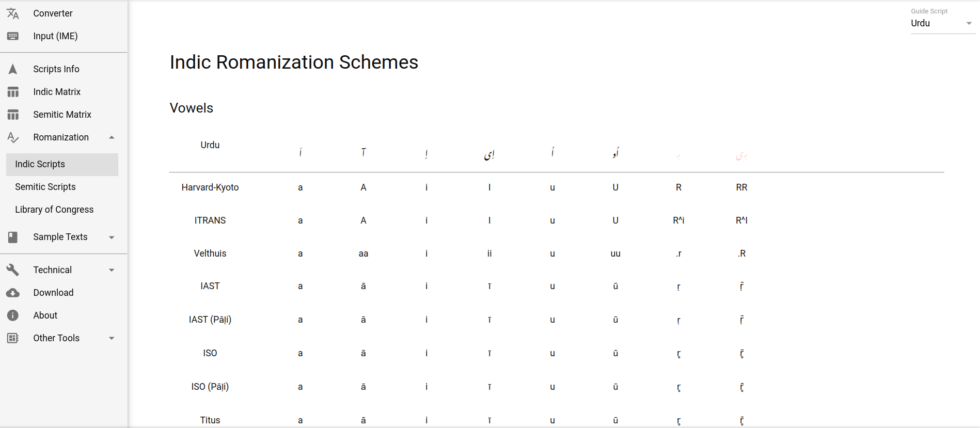Select the Technical wrench icon
The height and width of the screenshot is (428, 980).
coord(13,270)
